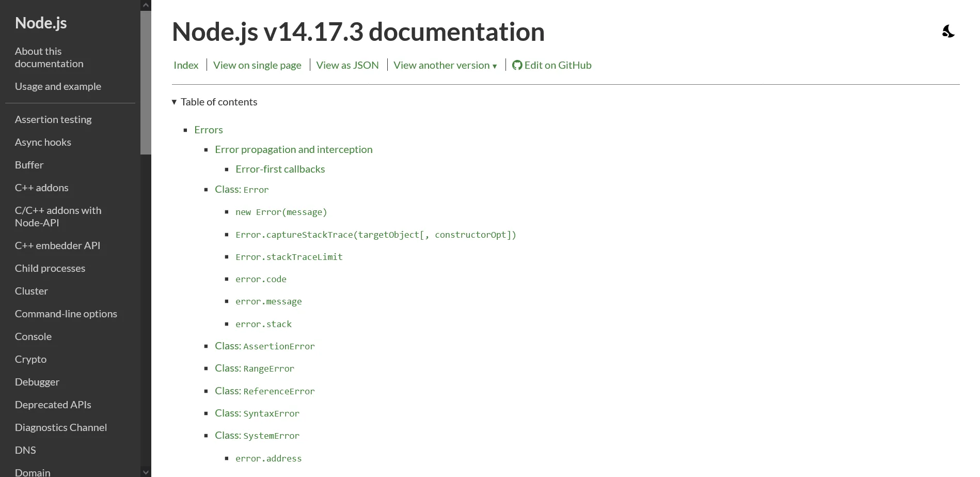980x477 pixels.
Task: Go to C++ embedder API
Action: click(57, 245)
